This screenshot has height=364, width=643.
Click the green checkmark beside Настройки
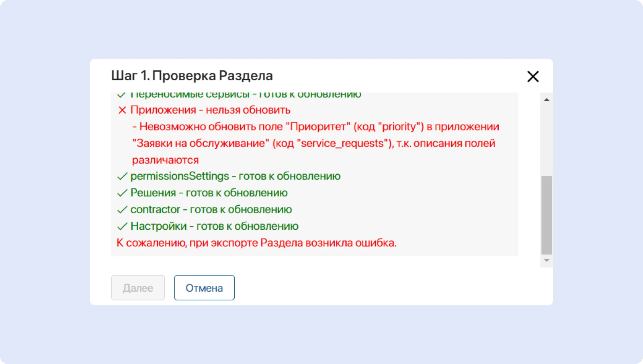point(122,227)
